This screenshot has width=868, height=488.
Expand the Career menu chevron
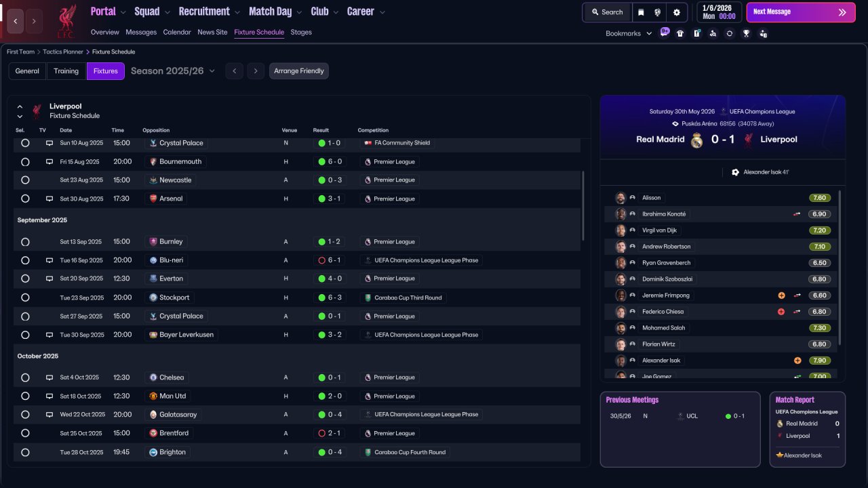tap(382, 12)
